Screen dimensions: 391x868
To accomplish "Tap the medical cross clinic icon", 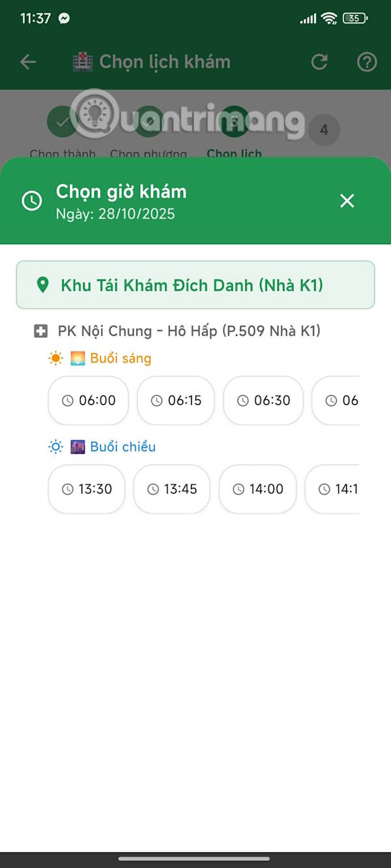I will pos(40,331).
